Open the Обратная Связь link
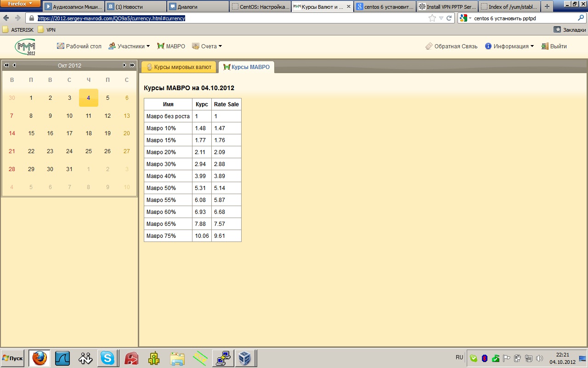 pyautogui.click(x=452, y=46)
